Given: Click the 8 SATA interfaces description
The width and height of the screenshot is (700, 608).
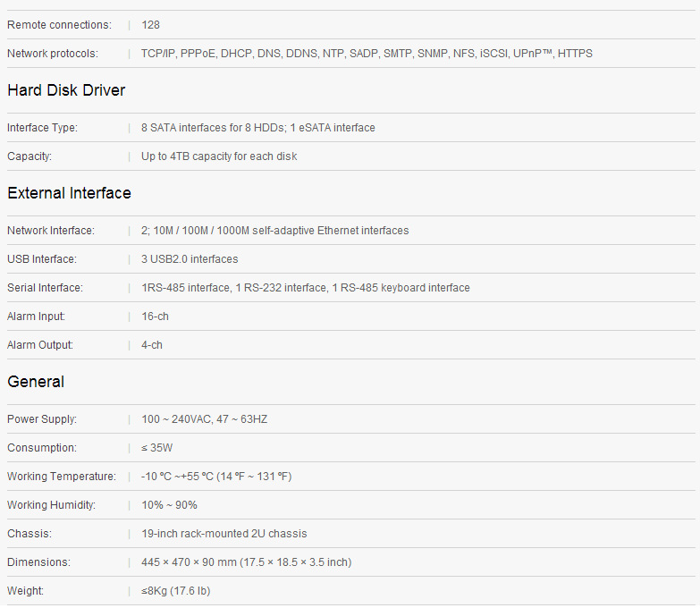Looking at the screenshot, I should pyautogui.click(x=257, y=128).
